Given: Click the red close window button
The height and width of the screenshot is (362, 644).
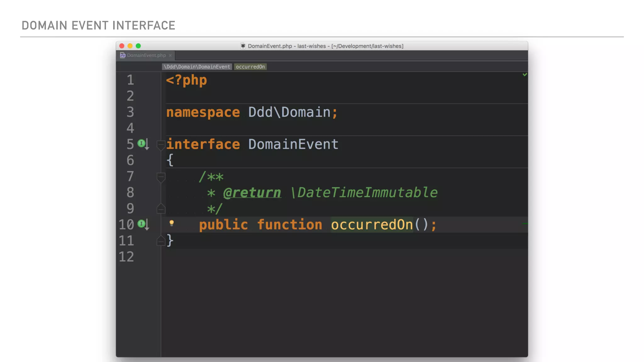Looking at the screenshot, I should tap(122, 46).
